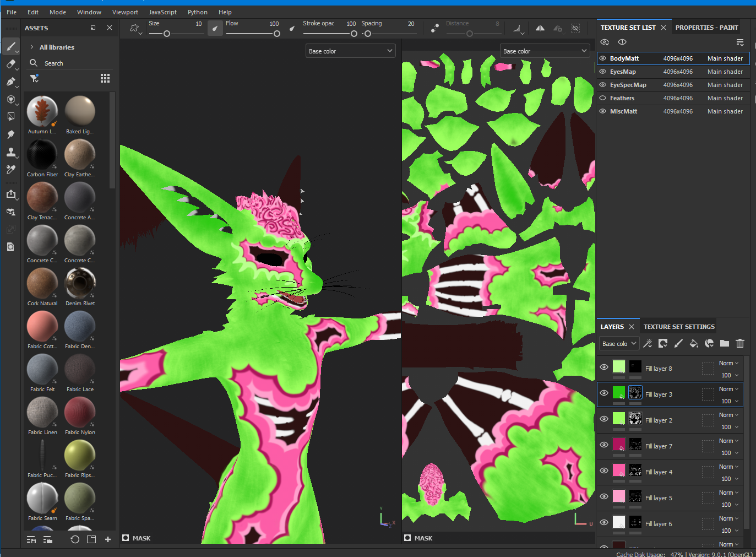Open the Viewport menu
Screen dimensions: 756x557
pyautogui.click(x=126, y=12)
